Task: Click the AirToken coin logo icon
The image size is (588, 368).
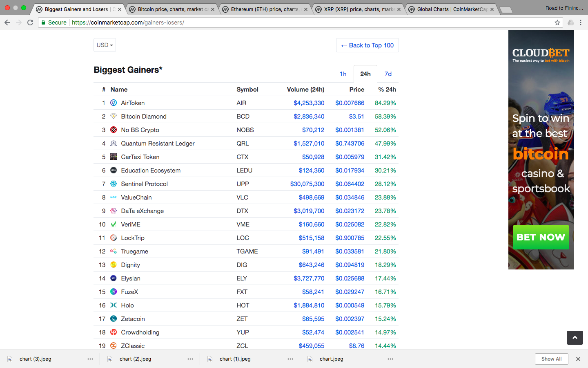Action: (x=114, y=103)
